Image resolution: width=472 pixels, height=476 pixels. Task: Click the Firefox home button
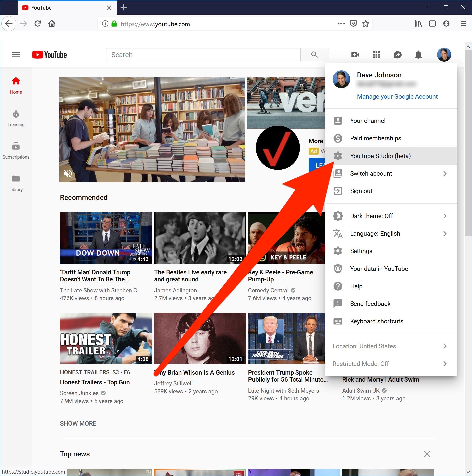tap(52, 24)
